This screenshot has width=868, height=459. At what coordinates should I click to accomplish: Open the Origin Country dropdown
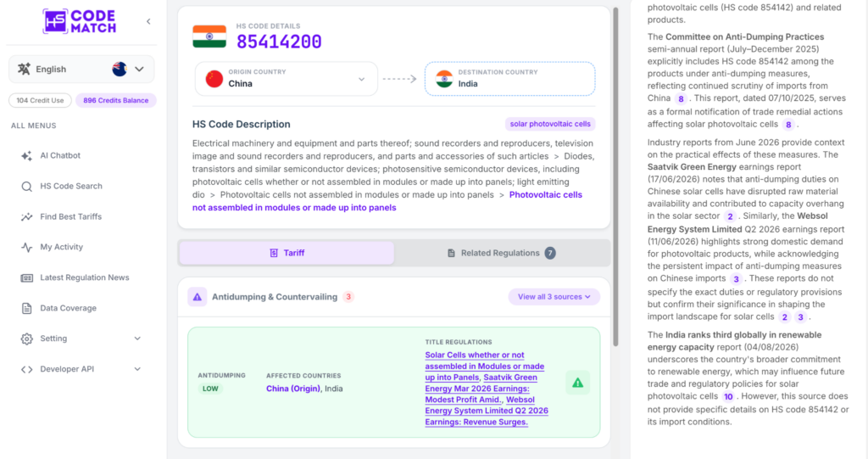point(287,79)
